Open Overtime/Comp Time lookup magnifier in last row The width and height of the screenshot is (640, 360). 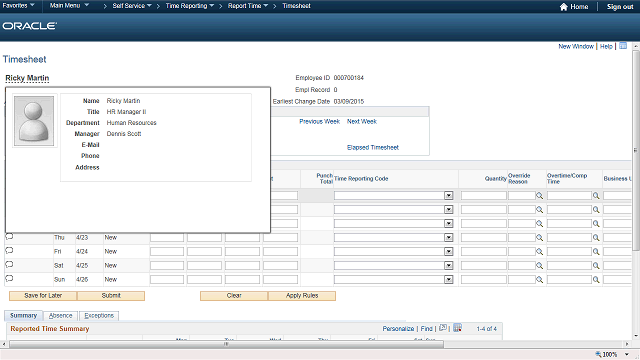tap(596, 280)
